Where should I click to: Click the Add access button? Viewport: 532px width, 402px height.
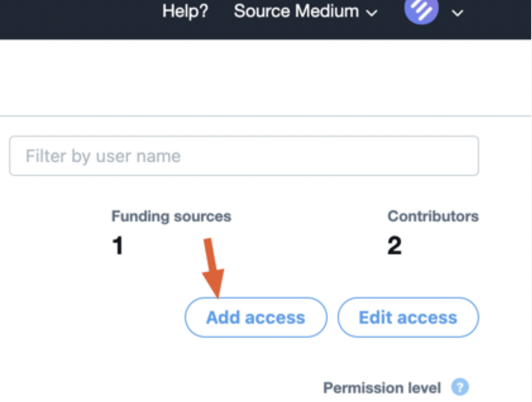(256, 317)
